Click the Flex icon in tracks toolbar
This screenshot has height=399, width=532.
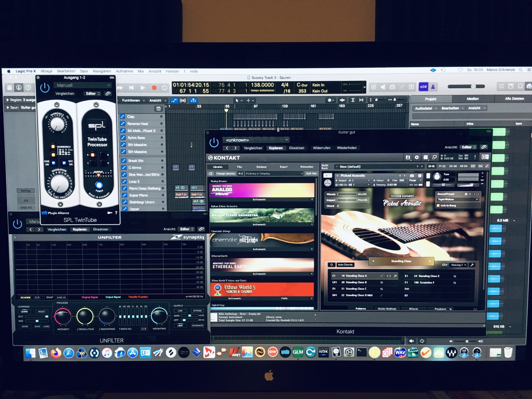click(x=183, y=101)
